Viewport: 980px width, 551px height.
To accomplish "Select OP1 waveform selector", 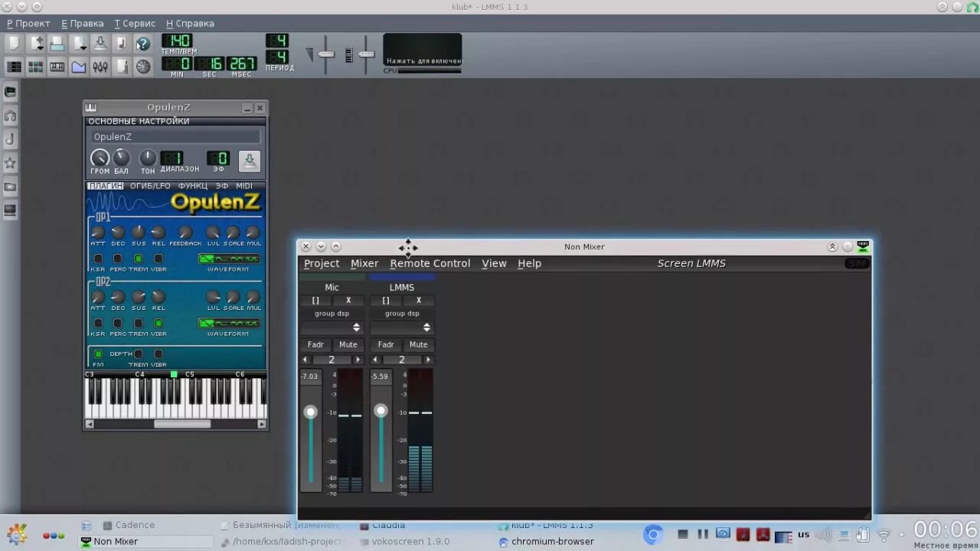I will (229, 259).
